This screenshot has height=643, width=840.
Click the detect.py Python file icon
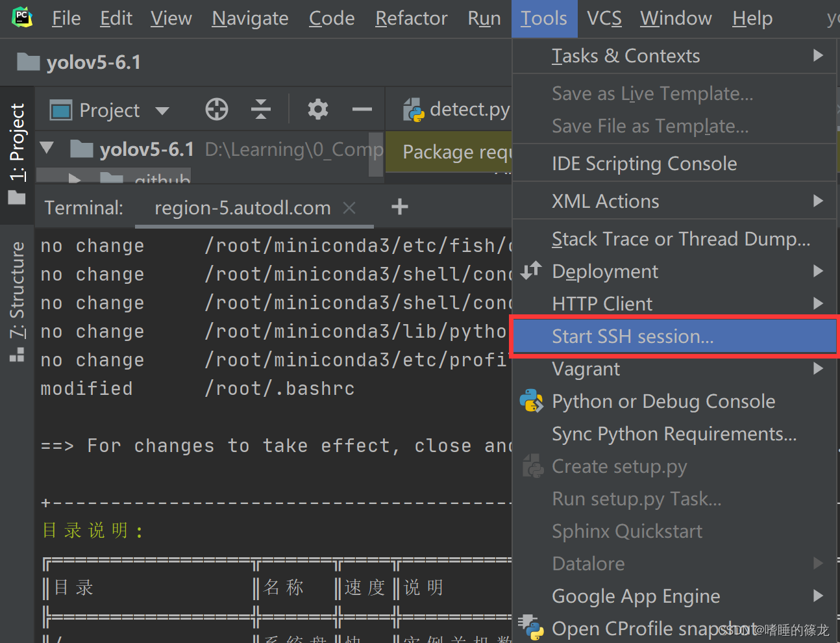(x=414, y=110)
